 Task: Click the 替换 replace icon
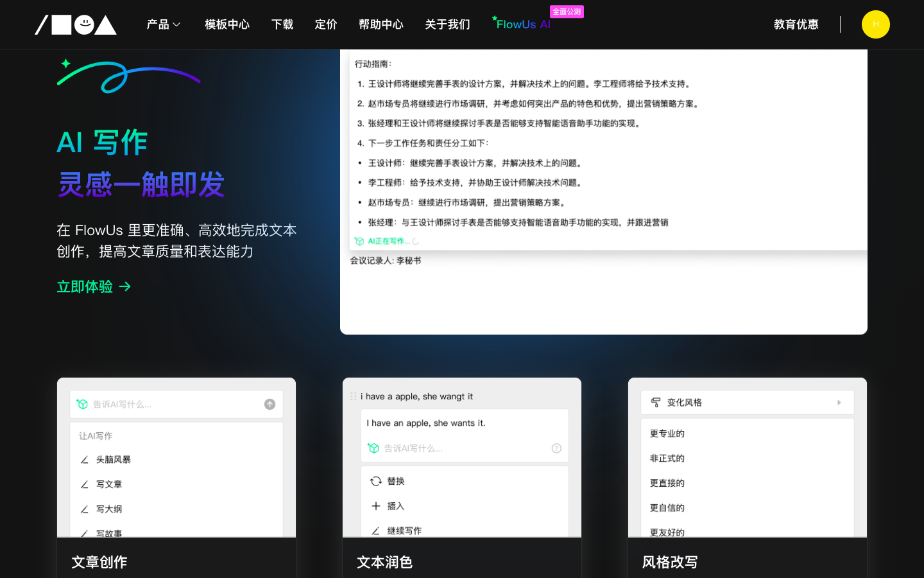[376, 481]
